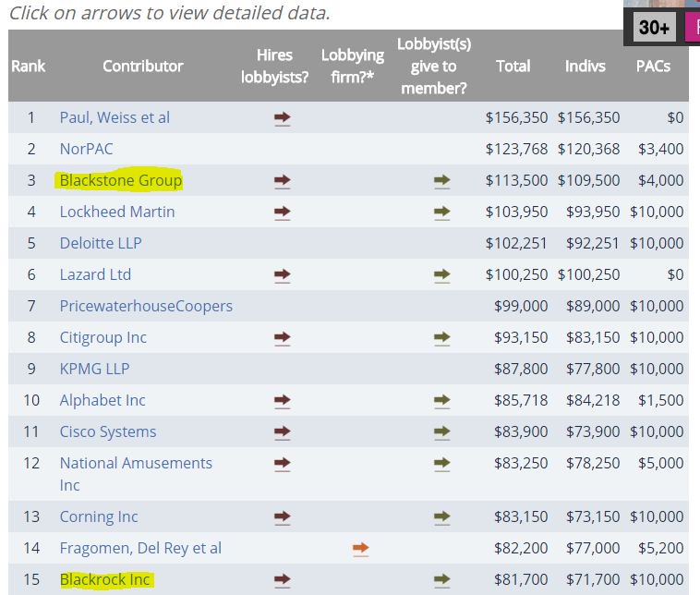Click the $5,200 PACs value for Fragomen
700x595 pixels.
tap(660, 548)
